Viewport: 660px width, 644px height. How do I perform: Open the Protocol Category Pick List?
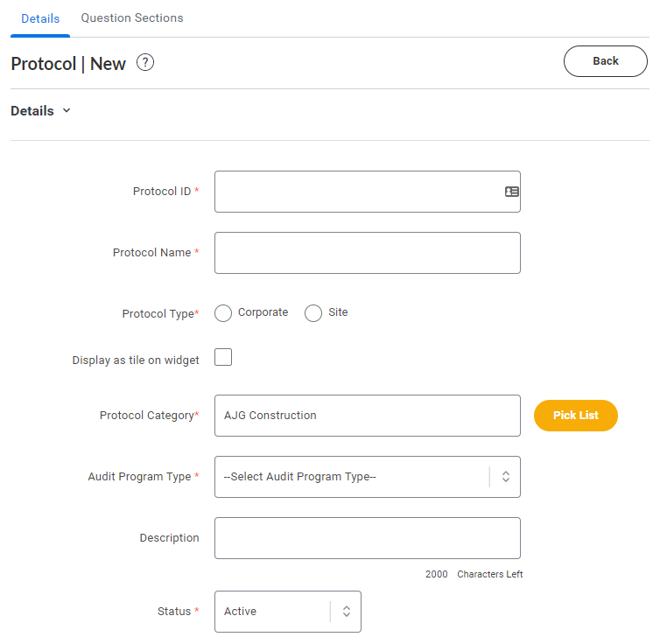pyautogui.click(x=575, y=415)
